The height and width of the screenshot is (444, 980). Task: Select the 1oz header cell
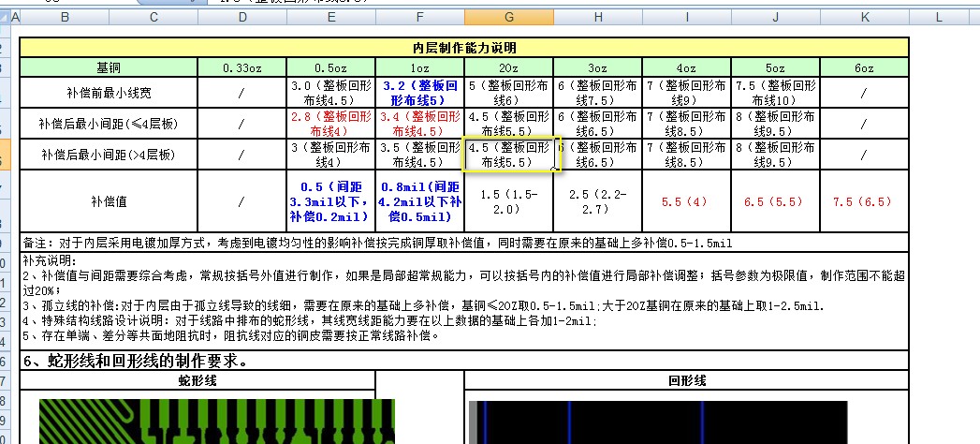pos(420,67)
